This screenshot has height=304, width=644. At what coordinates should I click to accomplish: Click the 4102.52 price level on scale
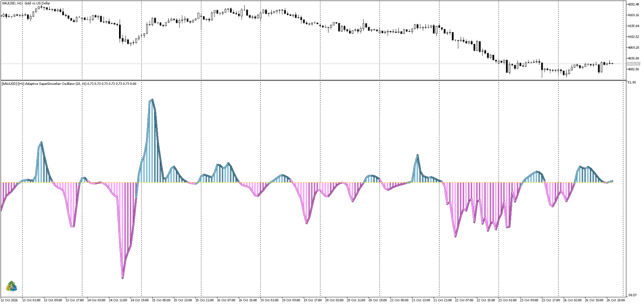tap(633, 37)
